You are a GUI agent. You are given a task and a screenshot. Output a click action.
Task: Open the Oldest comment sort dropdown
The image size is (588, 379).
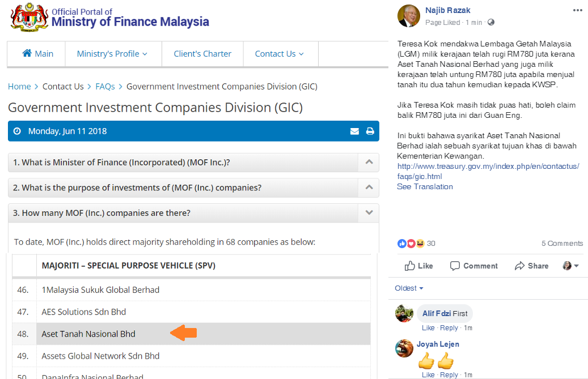pos(409,288)
